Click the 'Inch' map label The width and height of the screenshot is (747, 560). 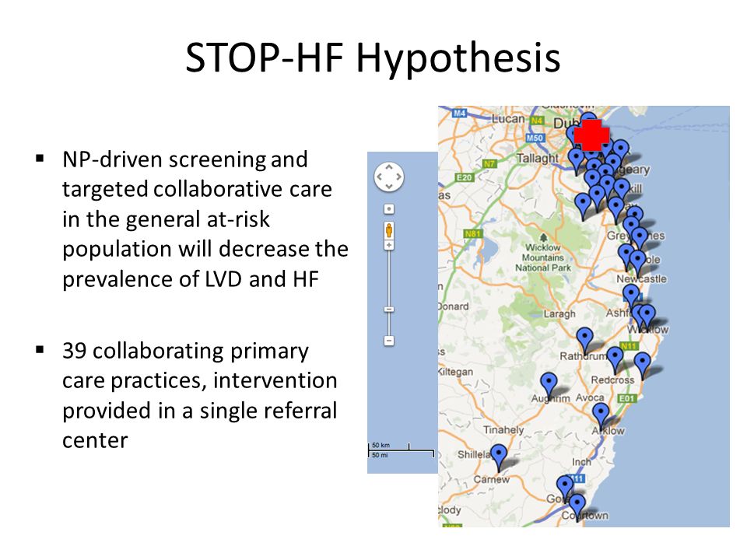tap(582, 461)
